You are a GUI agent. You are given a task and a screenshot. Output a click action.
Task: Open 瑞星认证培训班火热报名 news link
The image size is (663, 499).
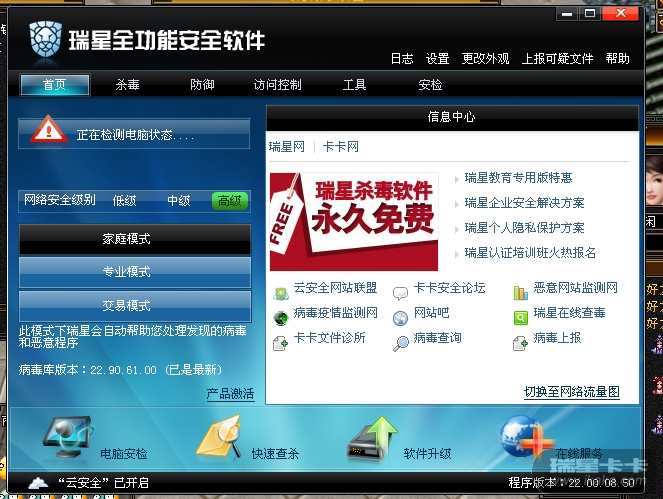click(x=531, y=253)
